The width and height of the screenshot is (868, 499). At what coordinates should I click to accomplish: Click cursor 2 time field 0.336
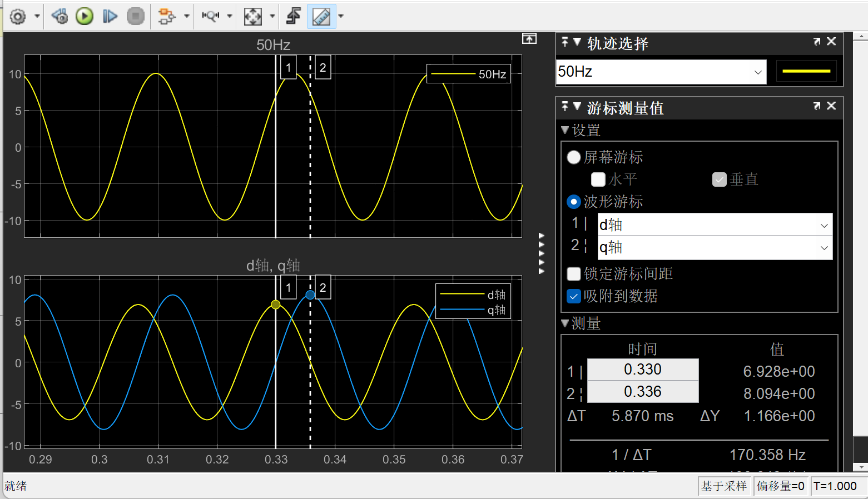(643, 392)
